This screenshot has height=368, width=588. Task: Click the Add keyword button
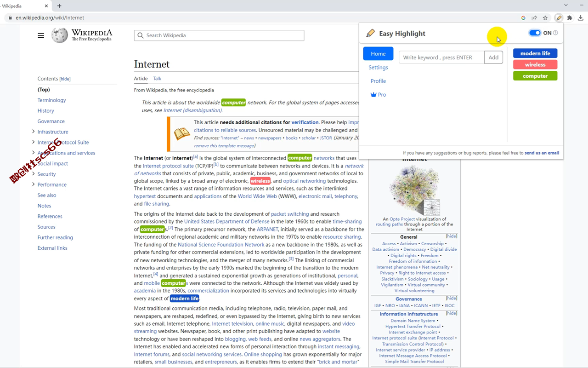click(493, 57)
